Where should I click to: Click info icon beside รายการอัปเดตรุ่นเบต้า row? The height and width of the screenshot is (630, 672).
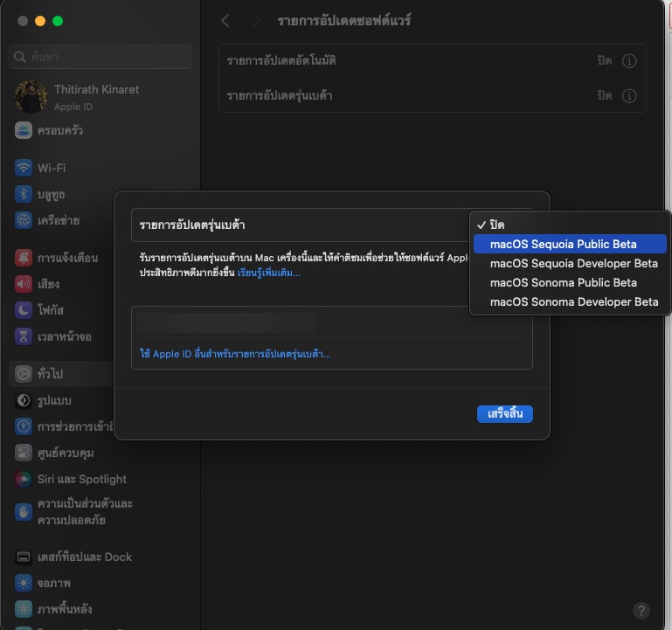tap(628, 95)
